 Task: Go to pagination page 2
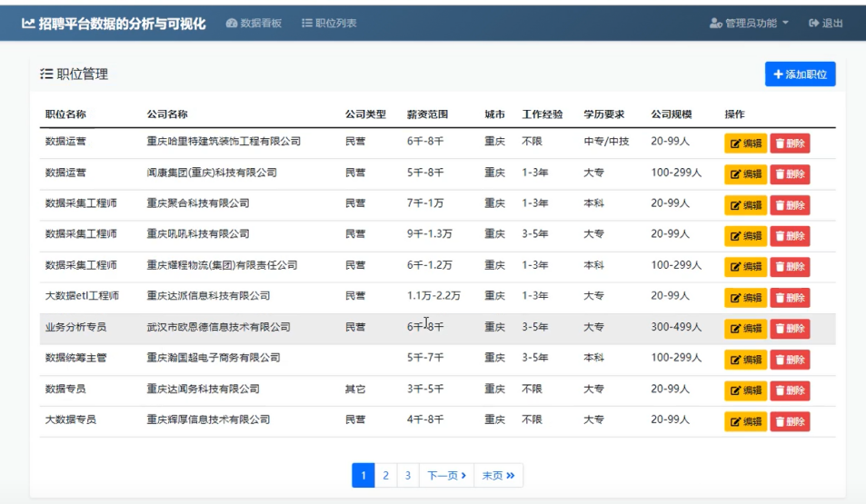point(385,475)
